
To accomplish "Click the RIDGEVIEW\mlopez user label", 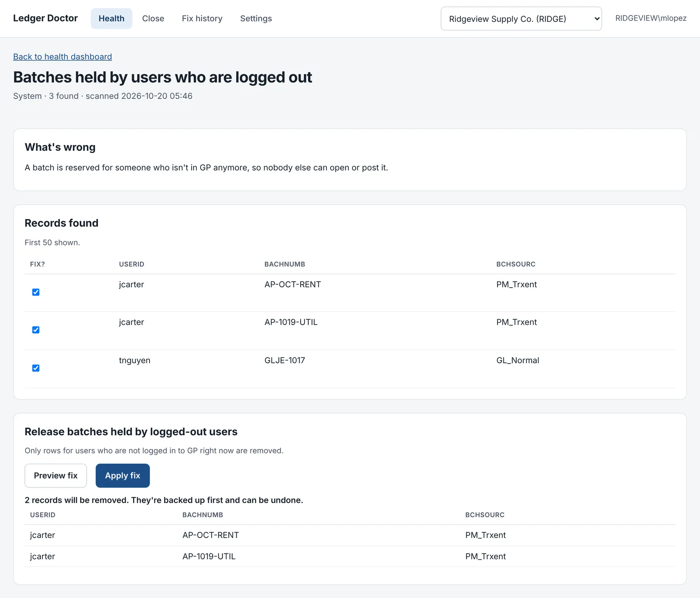I will coord(651,18).
